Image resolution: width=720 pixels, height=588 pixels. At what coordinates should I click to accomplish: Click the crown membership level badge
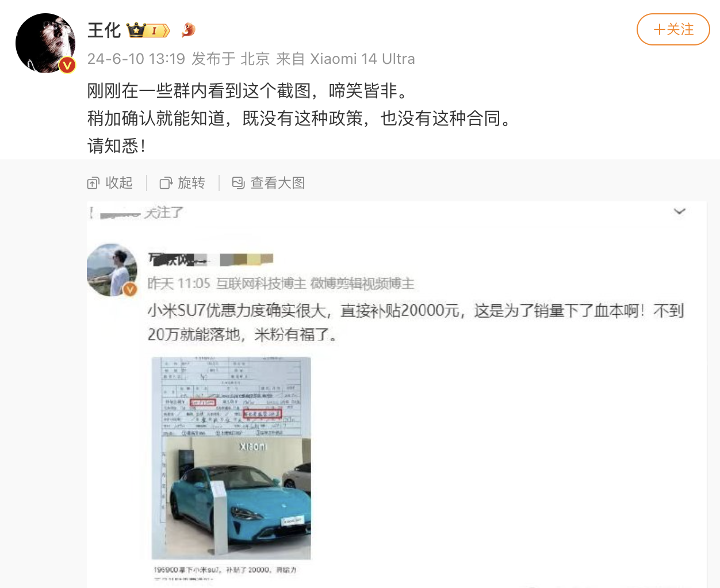pyautogui.click(x=149, y=30)
